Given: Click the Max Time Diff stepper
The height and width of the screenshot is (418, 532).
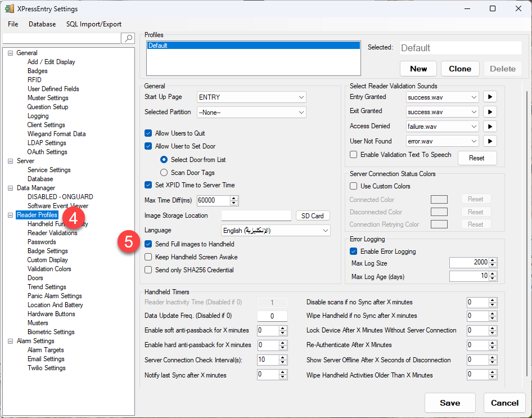Looking at the screenshot, I should 234,200.
